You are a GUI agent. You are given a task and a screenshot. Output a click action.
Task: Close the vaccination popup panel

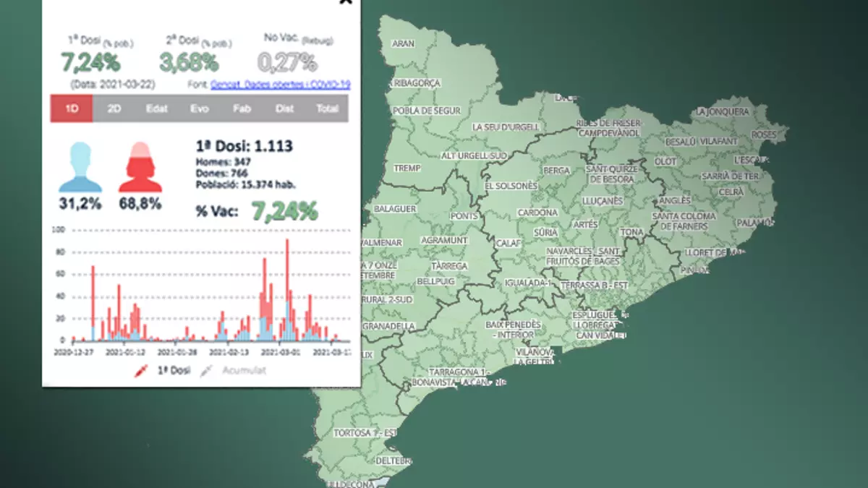345,2
